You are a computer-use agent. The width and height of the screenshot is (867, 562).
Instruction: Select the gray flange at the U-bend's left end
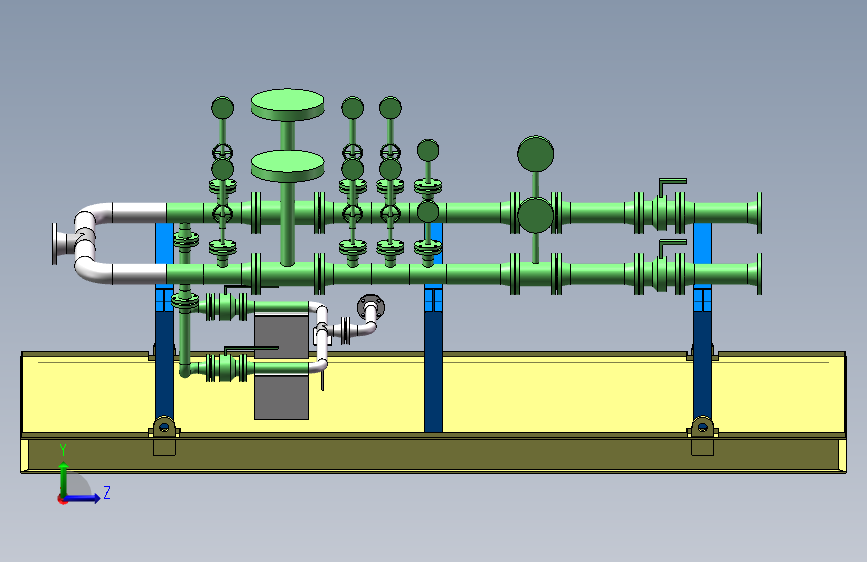tap(55, 244)
